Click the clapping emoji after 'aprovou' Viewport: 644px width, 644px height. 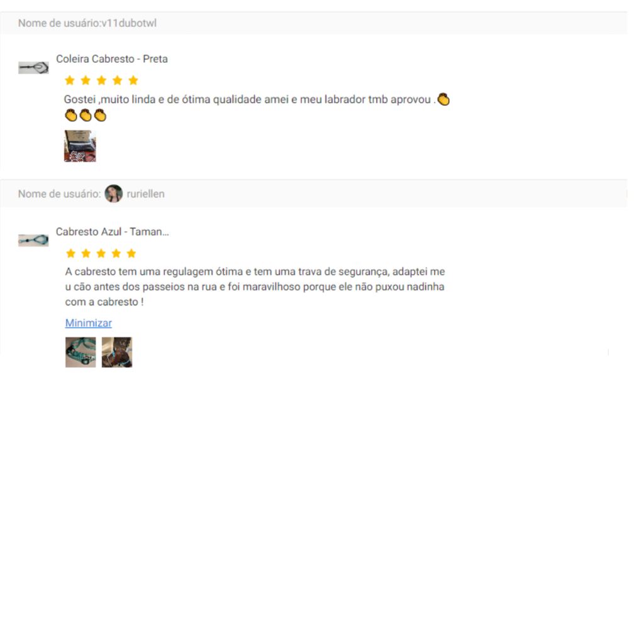pyautogui.click(x=443, y=99)
